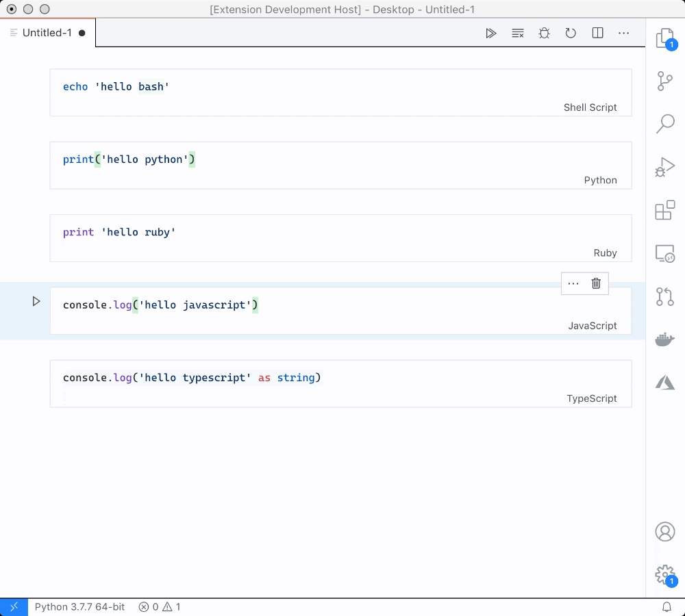Open Search from the activity bar
The width and height of the screenshot is (685, 616).
pos(664,124)
